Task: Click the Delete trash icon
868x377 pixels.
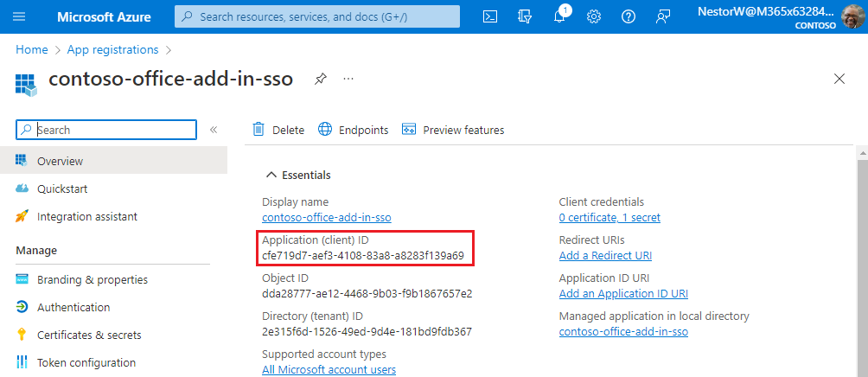Action: click(258, 130)
